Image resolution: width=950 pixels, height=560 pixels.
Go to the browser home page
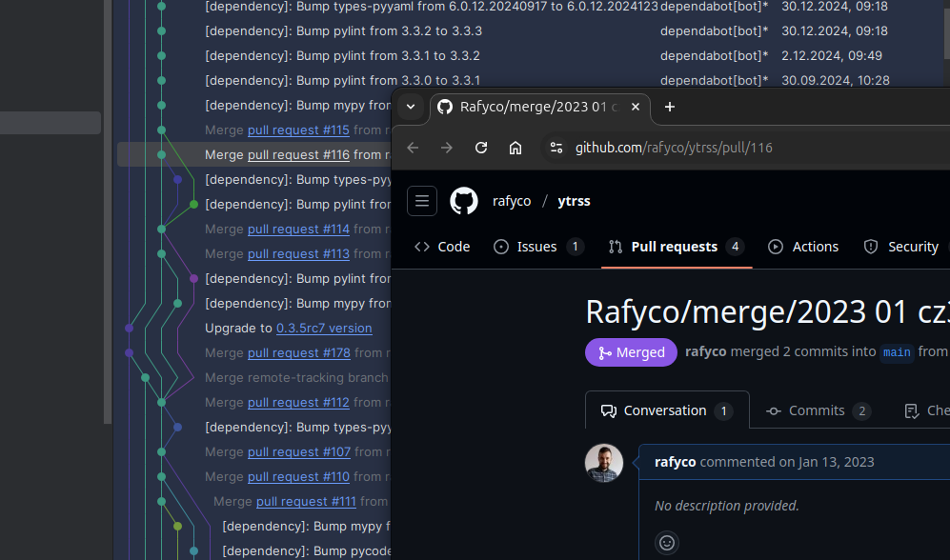click(x=515, y=148)
